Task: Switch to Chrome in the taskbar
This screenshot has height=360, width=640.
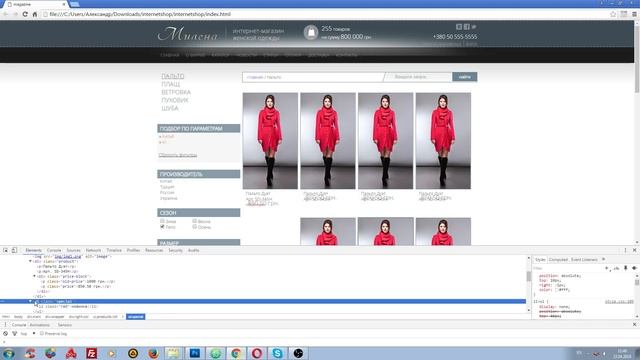Action: [236, 353]
